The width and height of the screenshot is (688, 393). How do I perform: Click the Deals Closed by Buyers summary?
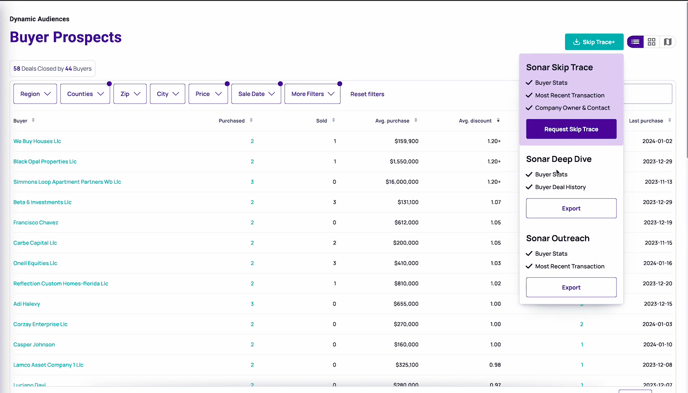[52, 68]
